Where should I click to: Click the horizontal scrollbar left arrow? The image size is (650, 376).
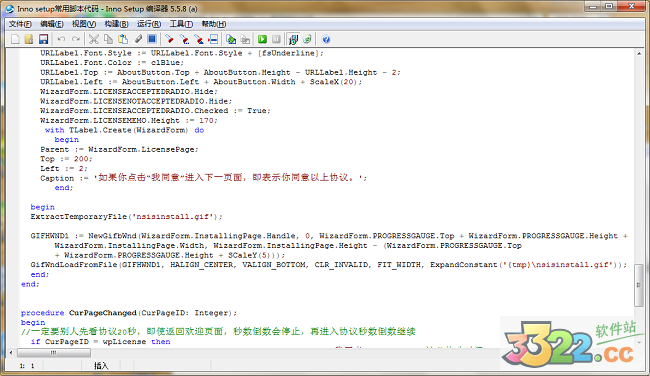[x=11, y=353]
